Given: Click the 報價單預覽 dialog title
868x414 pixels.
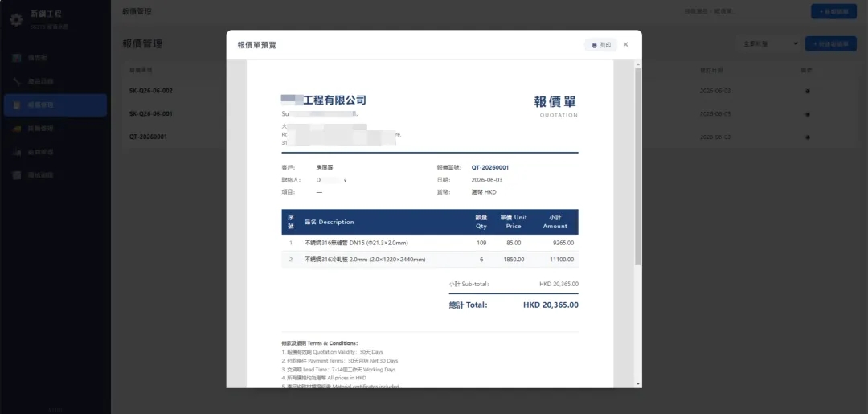Looking at the screenshot, I should click(x=257, y=45).
